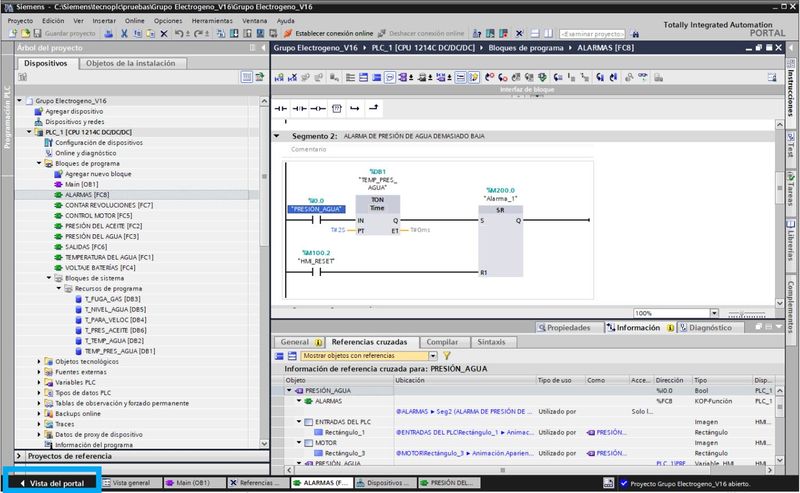Screen dimensions: 800x493
Task: Open the Edición menu
Action: coord(53,21)
